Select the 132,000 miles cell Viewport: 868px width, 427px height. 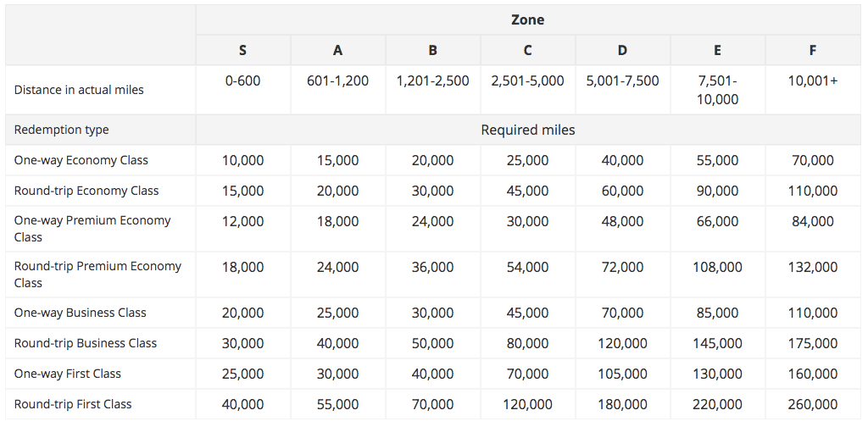click(x=812, y=267)
